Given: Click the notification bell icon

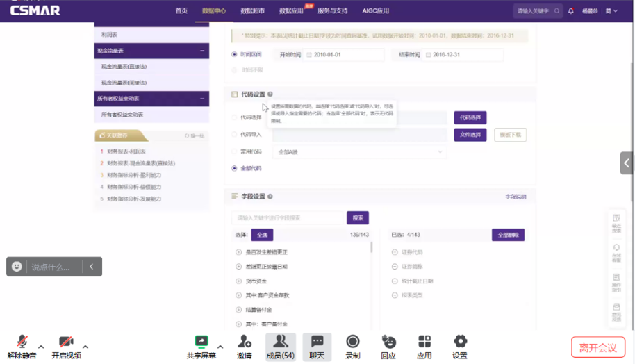Looking at the screenshot, I should 571,11.
